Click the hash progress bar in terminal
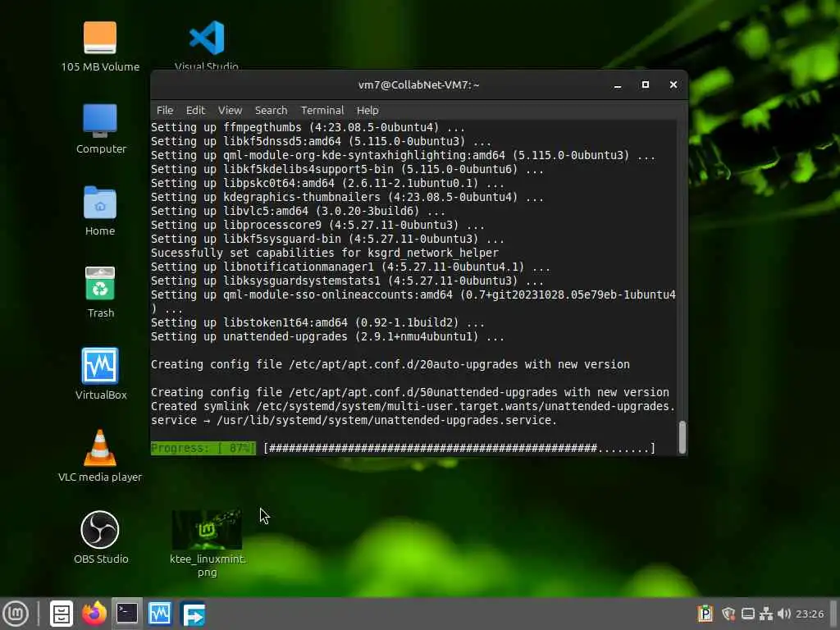 click(459, 448)
